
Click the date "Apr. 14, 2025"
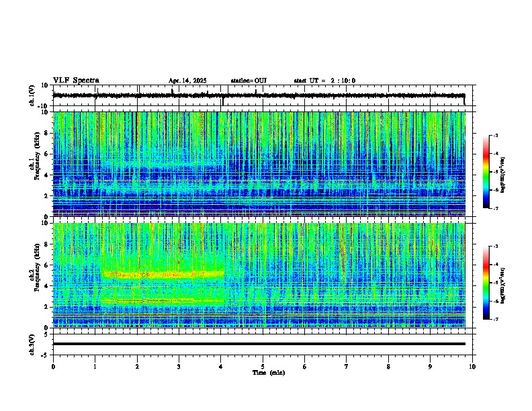point(187,81)
